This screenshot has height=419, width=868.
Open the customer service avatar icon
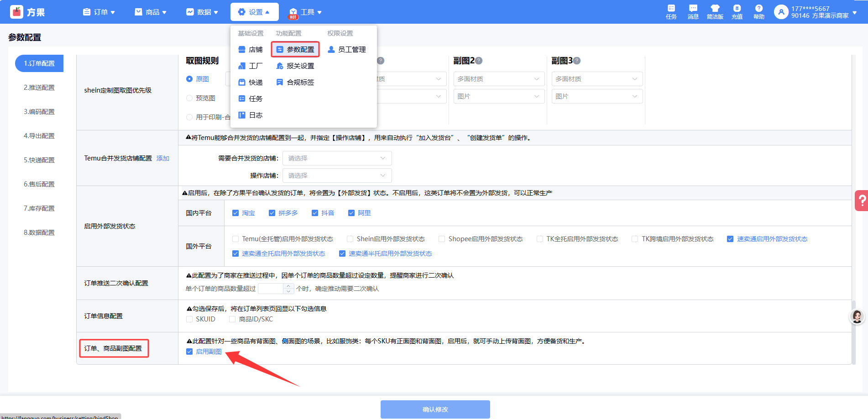(857, 316)
